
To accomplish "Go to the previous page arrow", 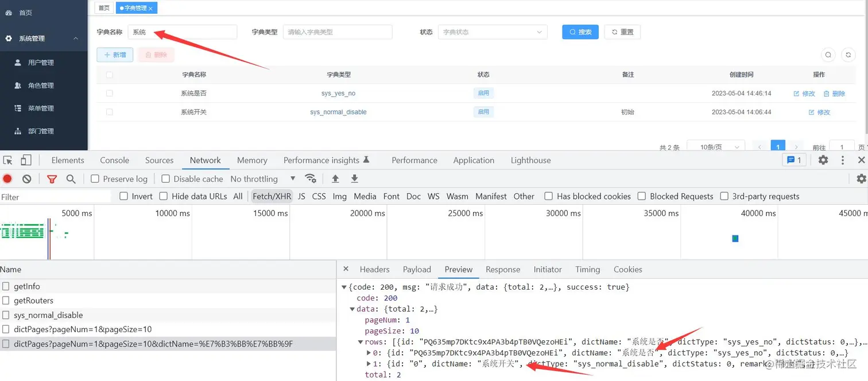I will point(759,147).
